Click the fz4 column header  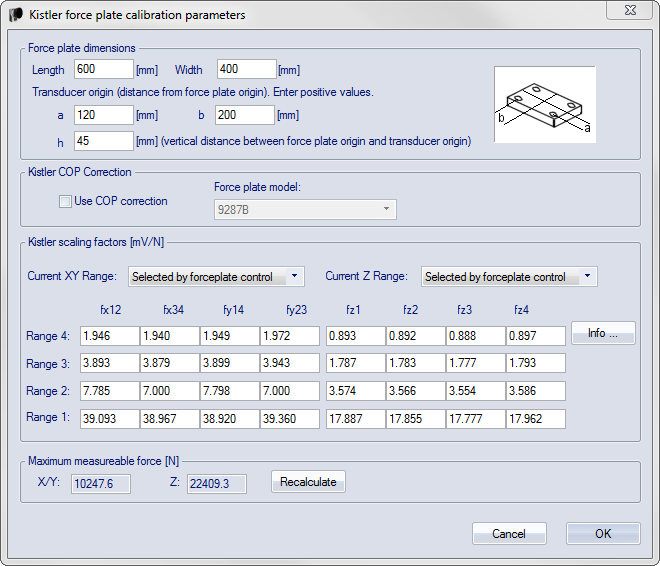coord(521,310)
